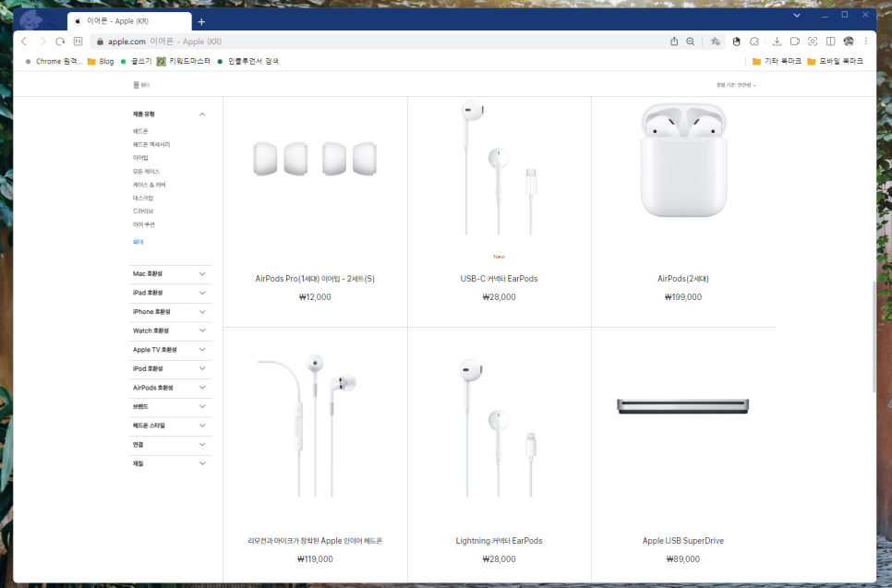Open the Apple USB SuperDrive title link

pos(683,541)
